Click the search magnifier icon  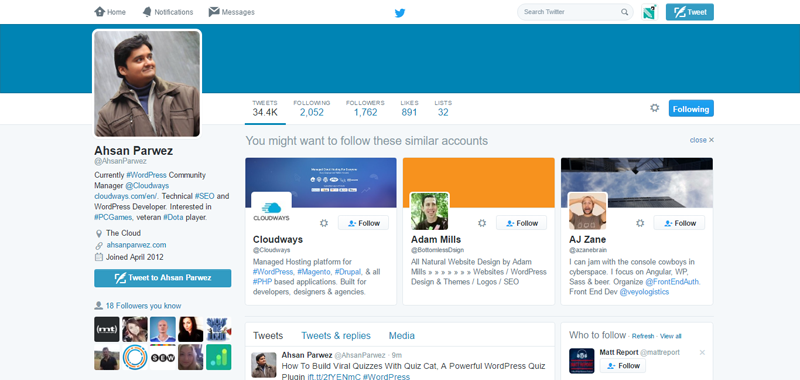624,12
